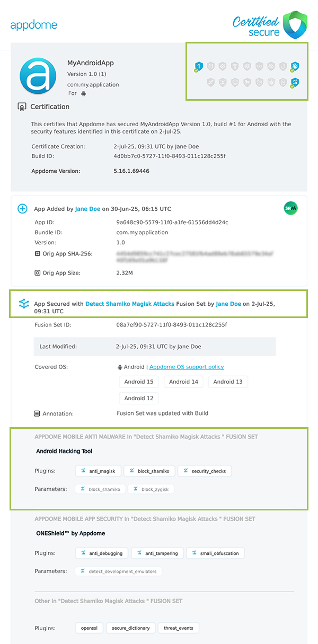The height and width of the screenshot is (644, 318).
Task: Click the anti-malware bug shield badge
Action: (295, 67)
